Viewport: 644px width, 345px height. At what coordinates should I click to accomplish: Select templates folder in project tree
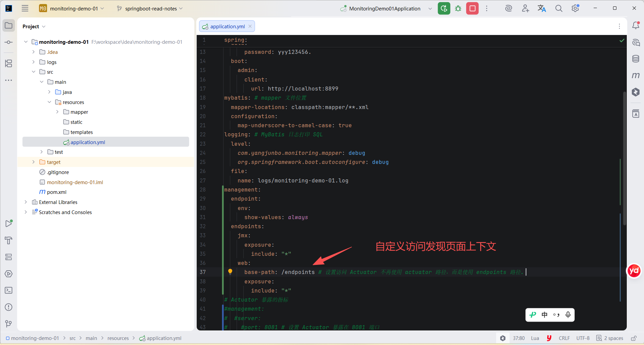[78, 132]
